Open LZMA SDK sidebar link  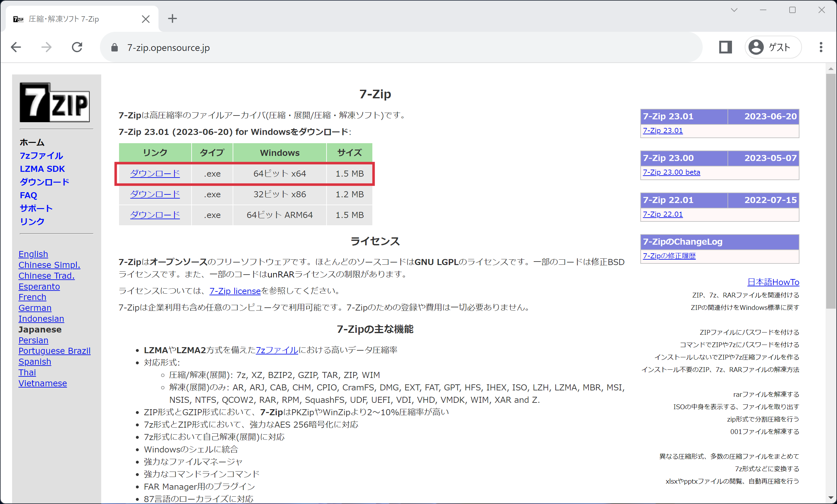click(x=42, y=169)
